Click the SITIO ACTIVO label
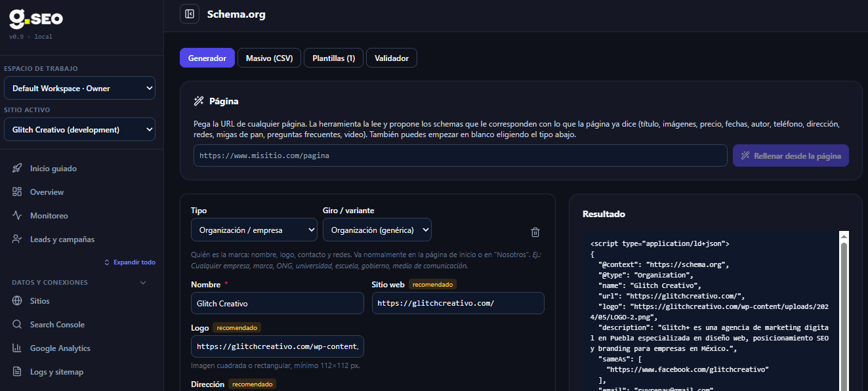Screen dimensions: 868x391 [27, 110]
